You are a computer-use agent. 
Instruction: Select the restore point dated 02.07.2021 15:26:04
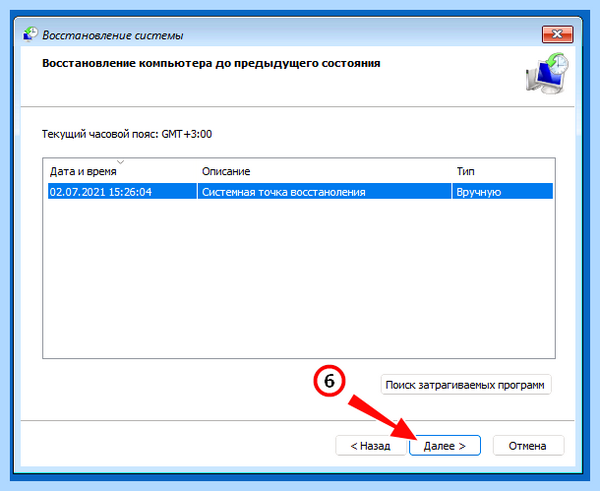300,191
